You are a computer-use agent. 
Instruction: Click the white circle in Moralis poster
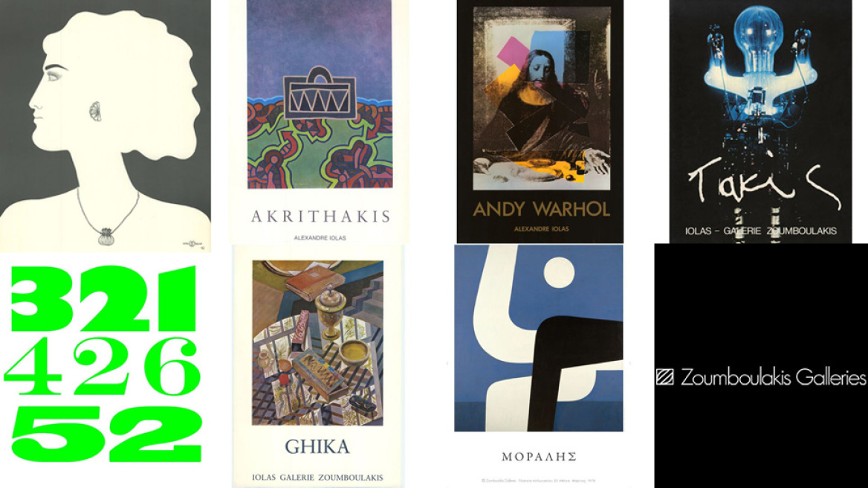click(x=559, y=272)
